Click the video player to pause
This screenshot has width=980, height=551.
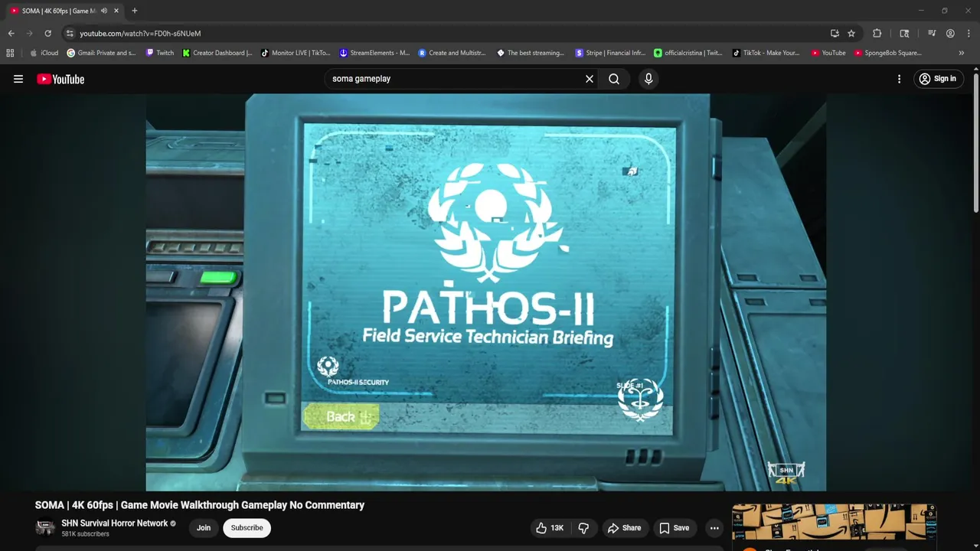(x=486, y=292)
